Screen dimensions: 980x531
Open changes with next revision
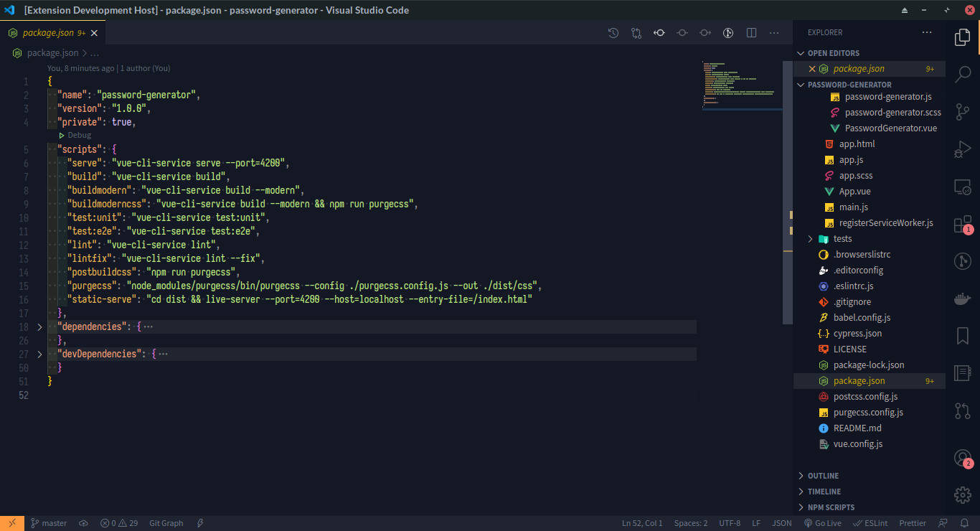coord(705,32)
